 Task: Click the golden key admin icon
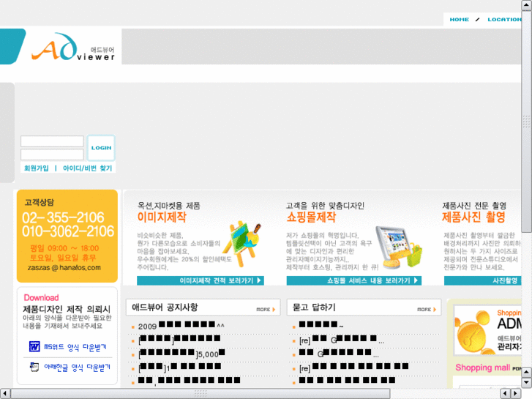click(x=474, y=332)
